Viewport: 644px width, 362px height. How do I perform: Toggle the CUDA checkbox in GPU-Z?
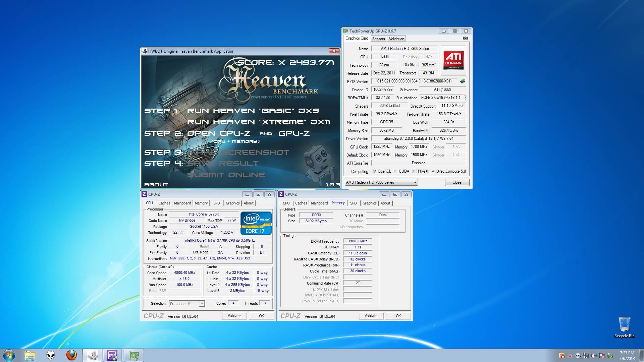pos(396,171)
